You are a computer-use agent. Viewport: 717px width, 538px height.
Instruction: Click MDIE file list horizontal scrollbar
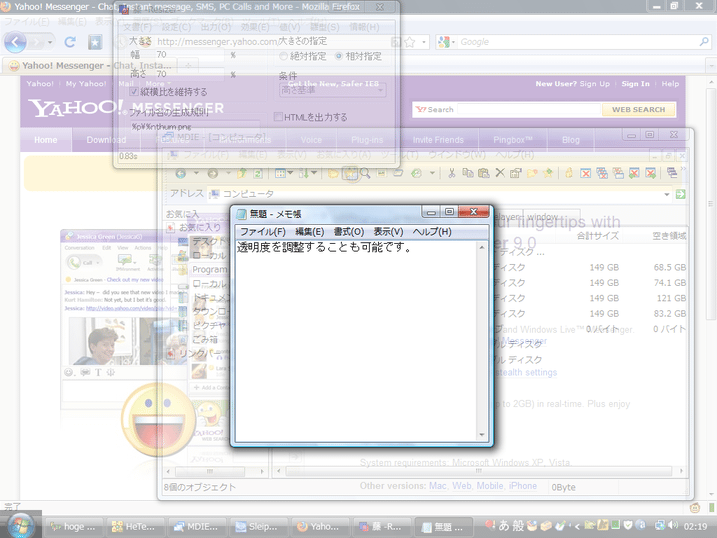479,471
